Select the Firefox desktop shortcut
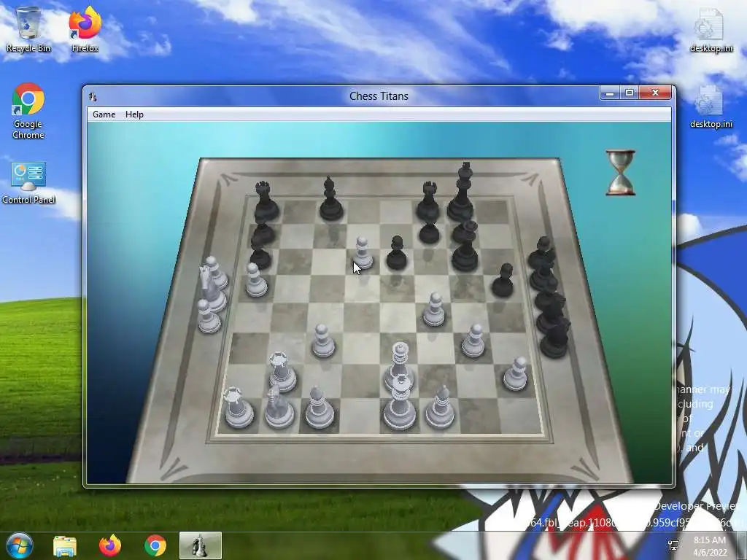 coord(85,29)
